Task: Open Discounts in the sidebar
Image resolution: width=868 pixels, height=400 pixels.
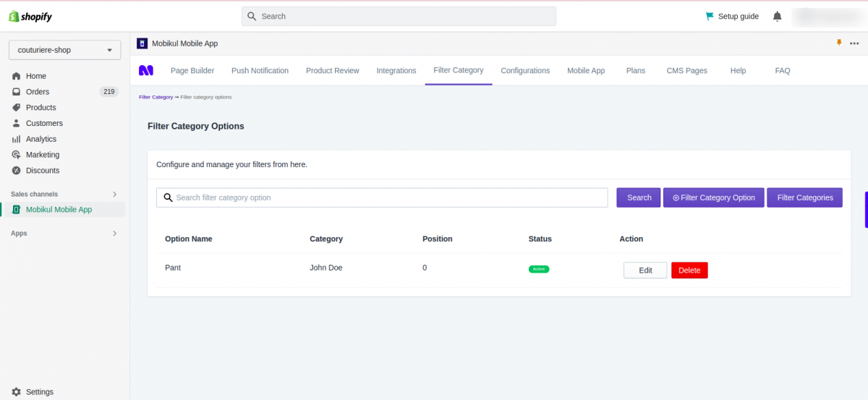Action: (x=43, y=171)
